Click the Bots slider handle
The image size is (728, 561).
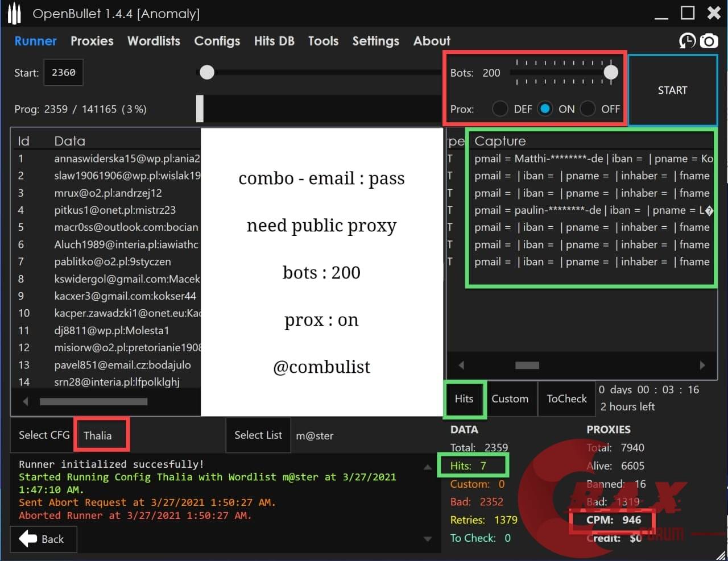coord(611,72)
